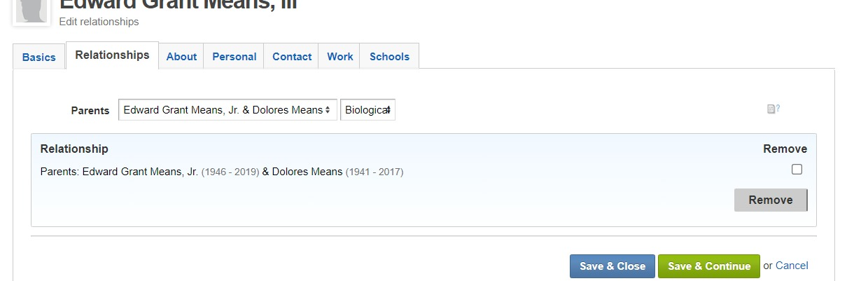Screen dimensions: 868x281
Task: Open the About tab
Action: coord(181,57)
